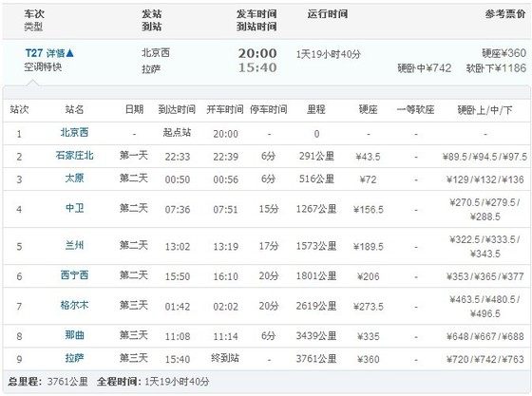Open the 兰州 station link
Image resolution: width=532 pixels, height=396 pixels.
(74, 245)
